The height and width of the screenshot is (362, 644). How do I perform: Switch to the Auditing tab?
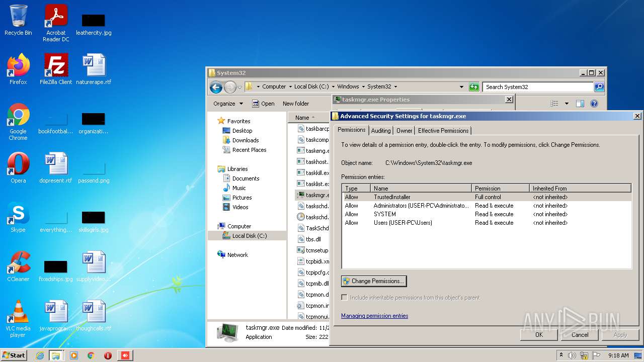pos(381,131)
